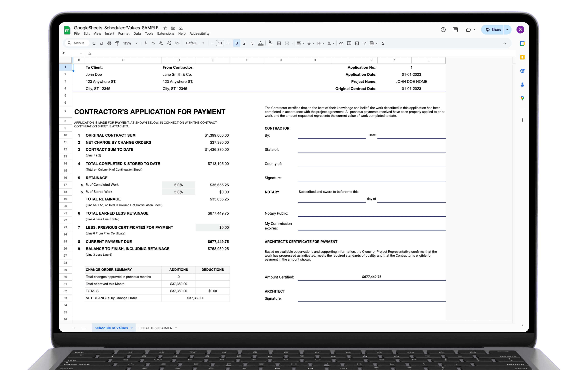Star the spreadsheet GoogleSheets_ScheduleofValues_SAMPLE

click(165, 28)
